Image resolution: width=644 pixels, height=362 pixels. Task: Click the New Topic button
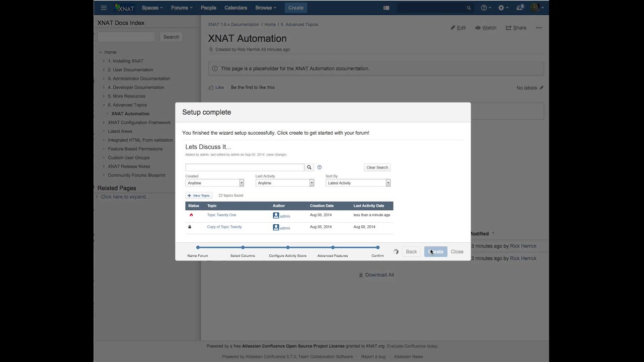point(199,196)
